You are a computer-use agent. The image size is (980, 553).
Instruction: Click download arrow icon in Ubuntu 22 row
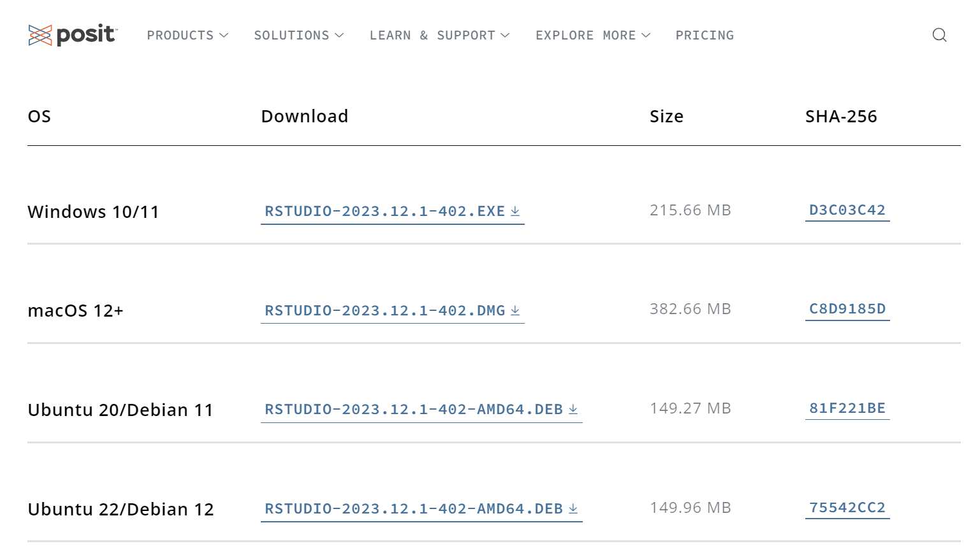(573, 508)
